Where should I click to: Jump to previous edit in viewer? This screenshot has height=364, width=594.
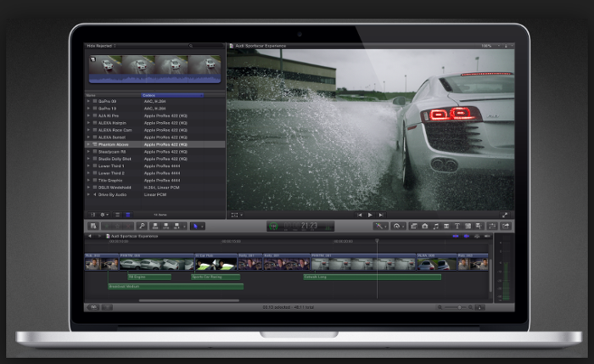360,215
